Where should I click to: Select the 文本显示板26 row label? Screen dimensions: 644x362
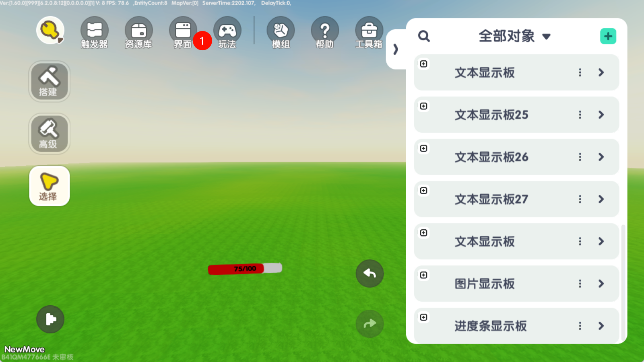point(491,157)
